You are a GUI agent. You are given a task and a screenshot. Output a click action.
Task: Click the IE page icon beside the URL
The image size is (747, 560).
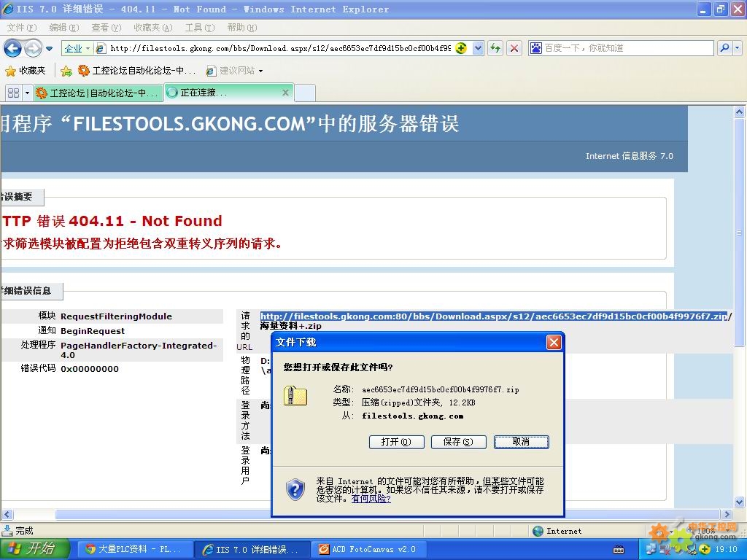(x=101, y=48)
